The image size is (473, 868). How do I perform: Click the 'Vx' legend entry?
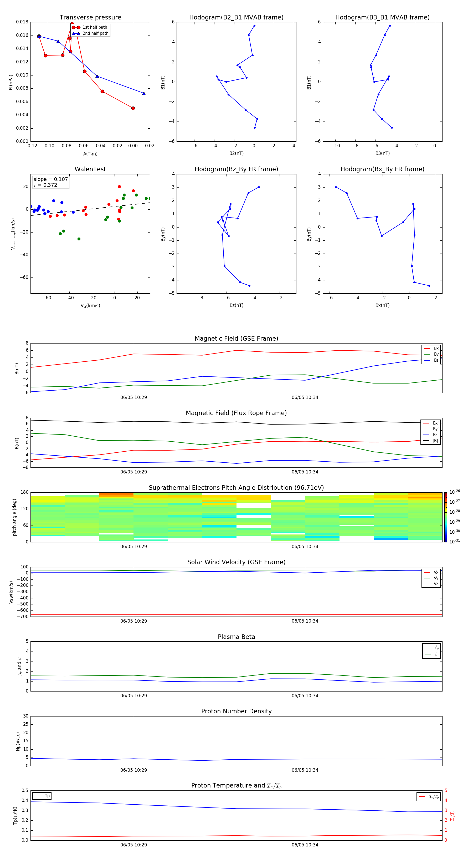431,572
